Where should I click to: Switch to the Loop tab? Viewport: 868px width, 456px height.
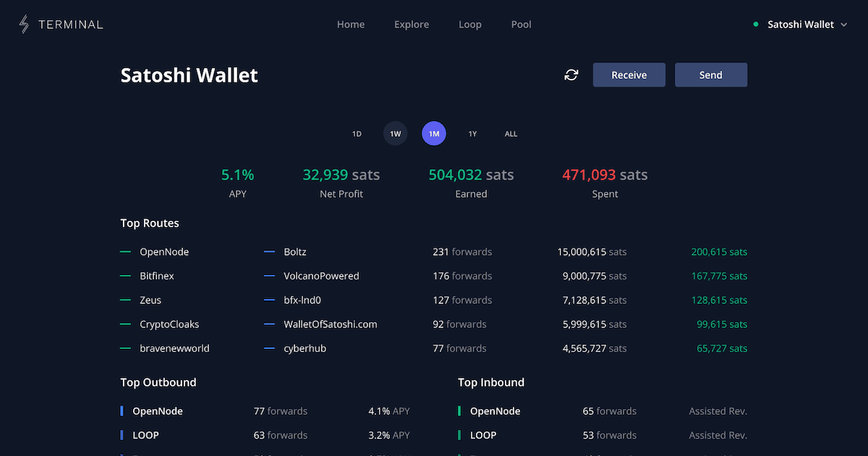pyautogui.click(x=470, y=25)
